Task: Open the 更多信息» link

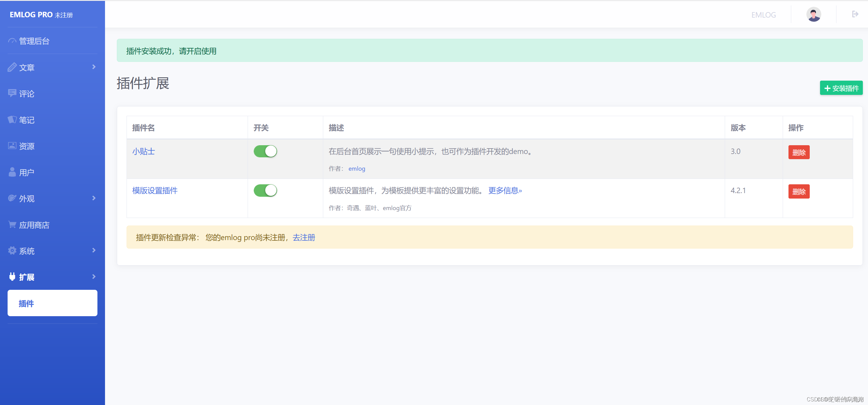Action: 505,191
